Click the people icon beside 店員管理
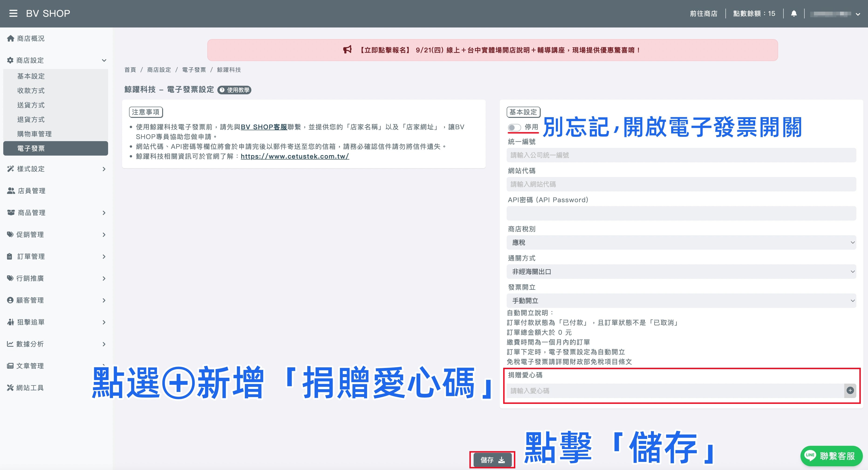The image size is (868, 470). [x=11, y=191]
